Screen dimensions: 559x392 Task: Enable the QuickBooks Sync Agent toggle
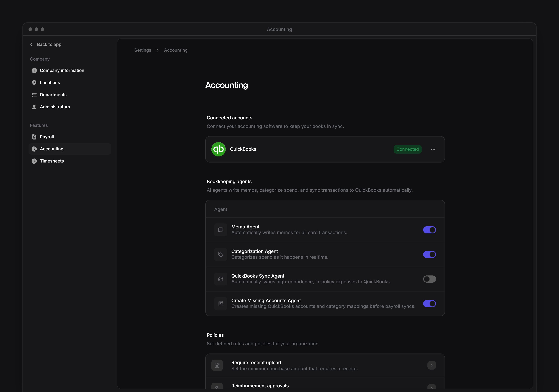[429, 279]
